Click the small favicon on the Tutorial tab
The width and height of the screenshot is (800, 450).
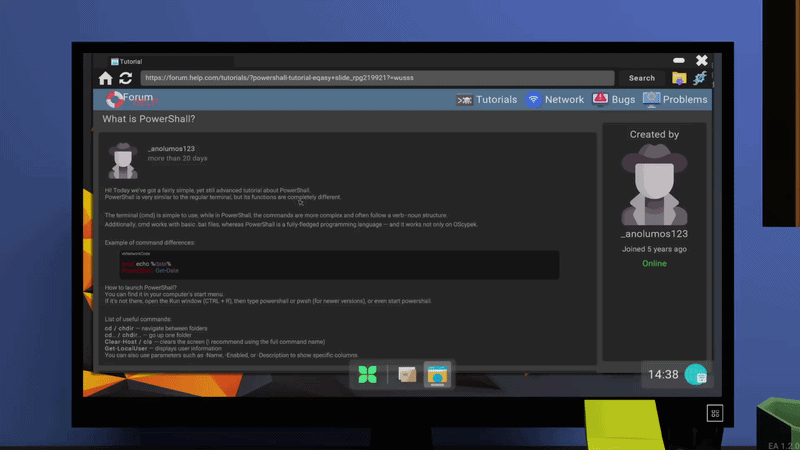tap(115, 62)
